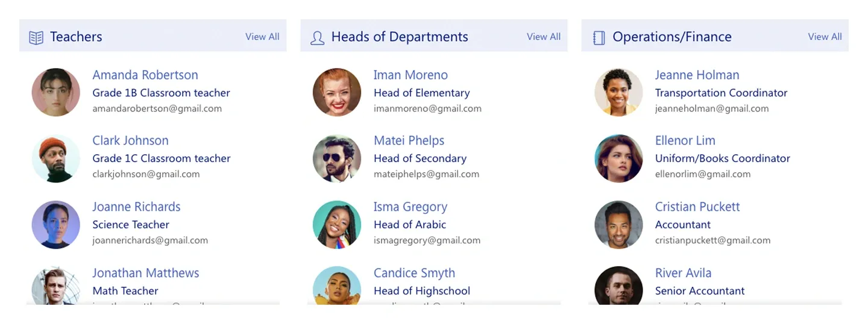Click the open book icon beside Teachers
This screenshot has width=868, height=324.
tap(36, 37)
